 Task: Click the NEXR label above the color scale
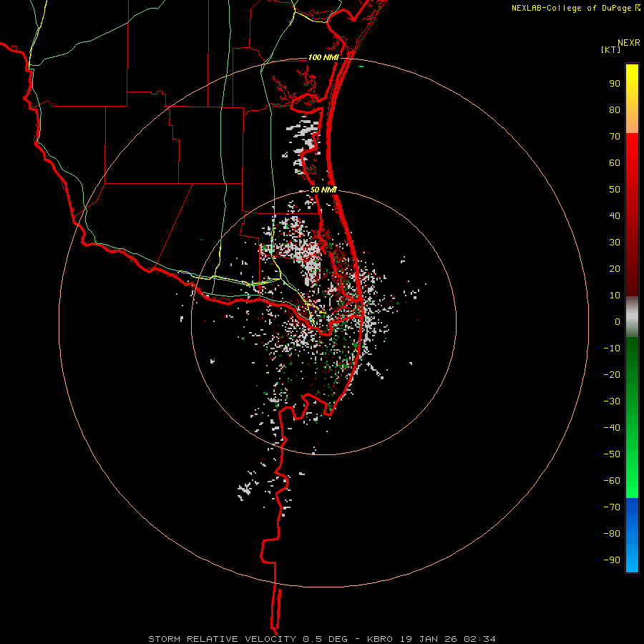click(x=628, y=43)
